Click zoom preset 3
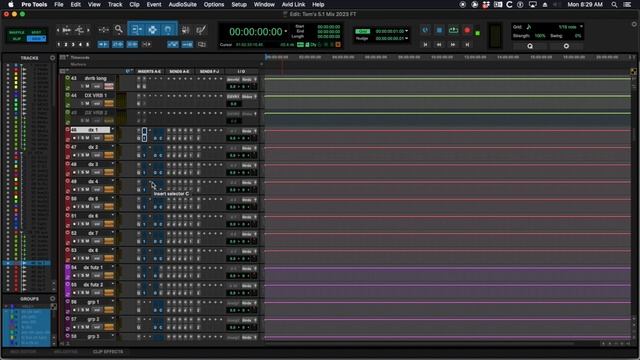 point(73,44)
